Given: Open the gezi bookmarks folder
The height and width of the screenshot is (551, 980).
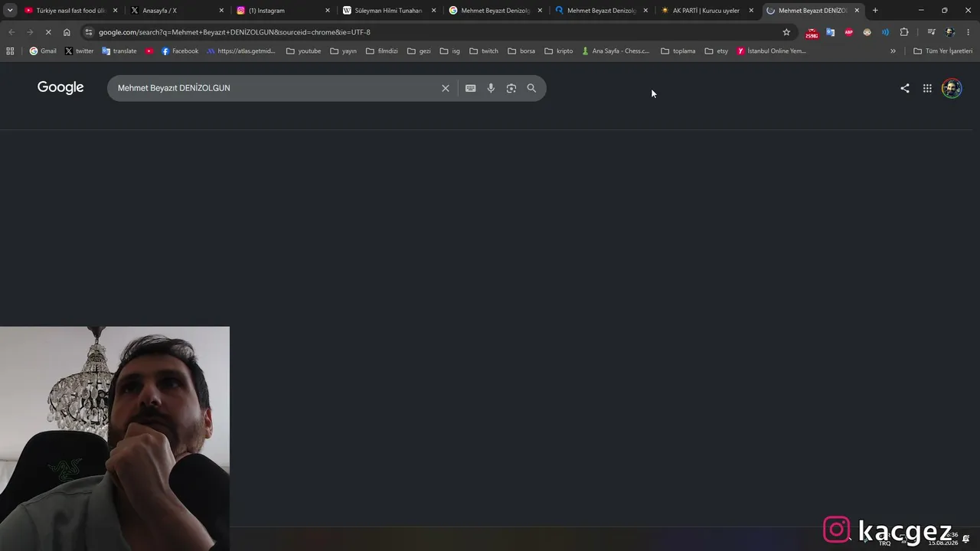Looking at the screenshot, I should click(419, 51).
